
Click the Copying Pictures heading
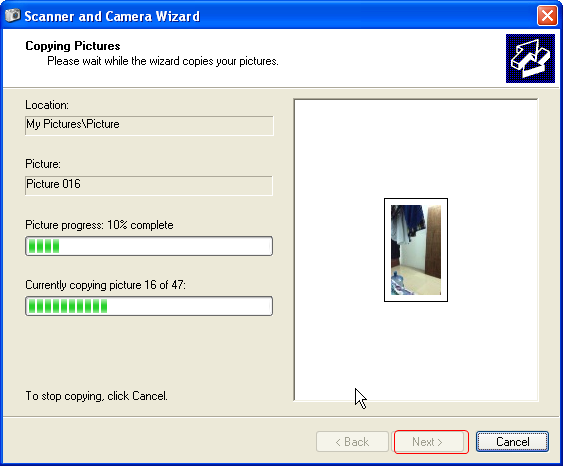[73, 46]
